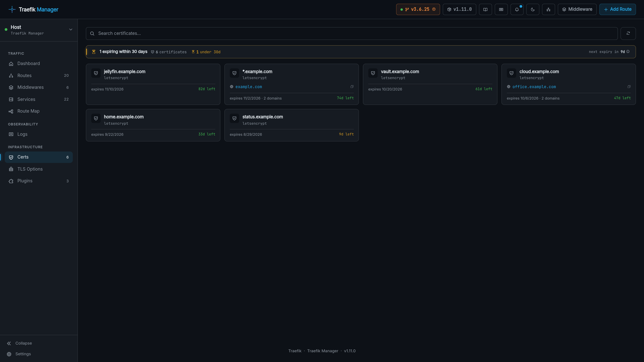Go to Services page
The image size is (644, 362).
39,100
